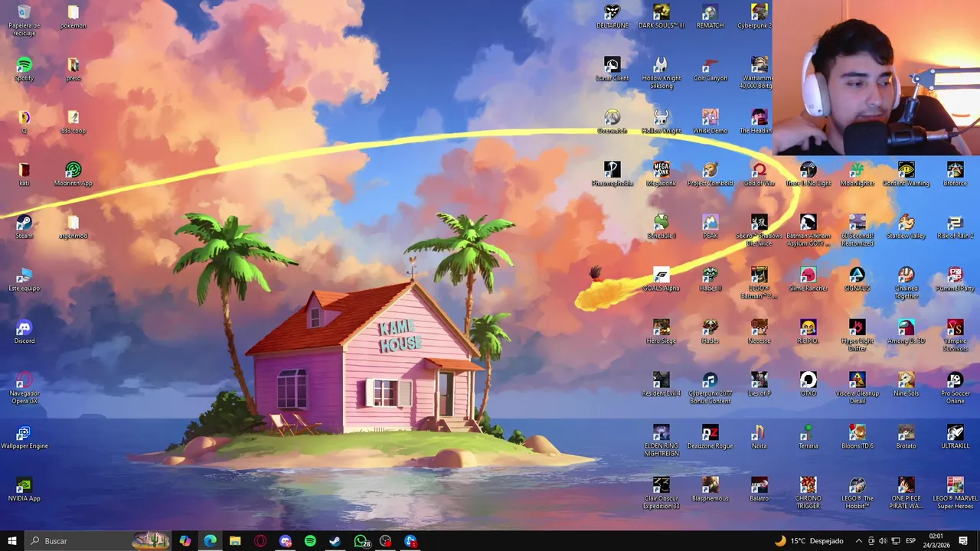Select the PEAK game shortcut
Screen dimensions: 980x551
[710, 227]
